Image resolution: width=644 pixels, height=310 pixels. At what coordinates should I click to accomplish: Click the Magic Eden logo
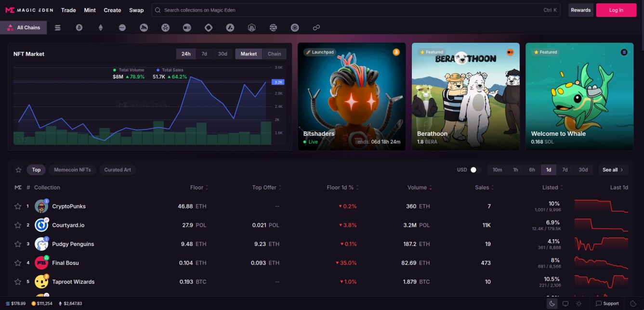point(29,10)
